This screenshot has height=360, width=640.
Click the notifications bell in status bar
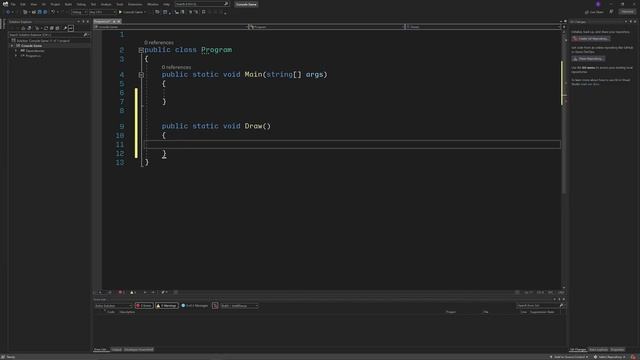(x=634, y=357)
